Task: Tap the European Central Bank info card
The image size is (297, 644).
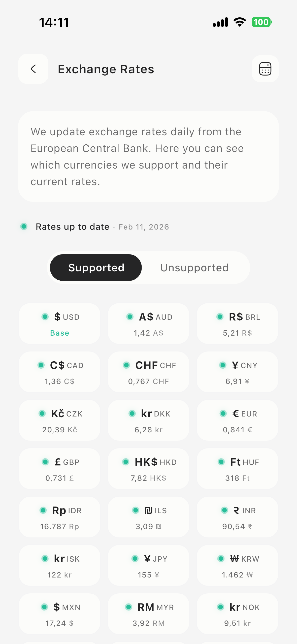Action: point(148,156)
